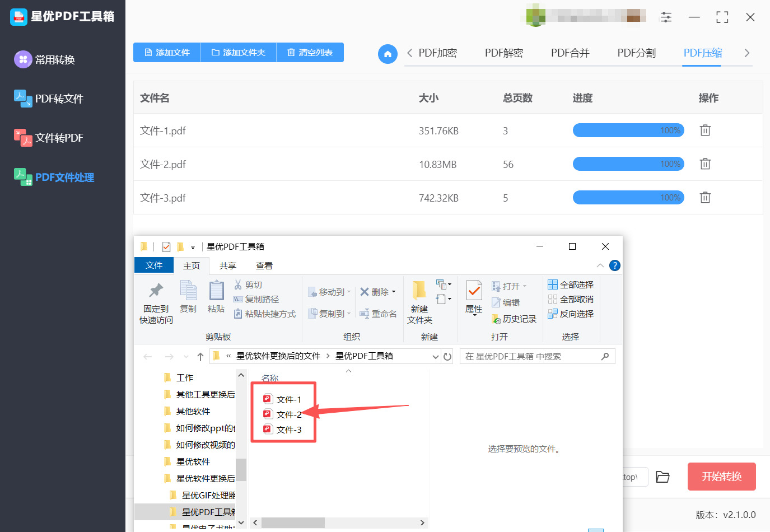Select the PDF压缩 tab
The width and height of the screenshot is (770, 532).
(x=703, y=53)
